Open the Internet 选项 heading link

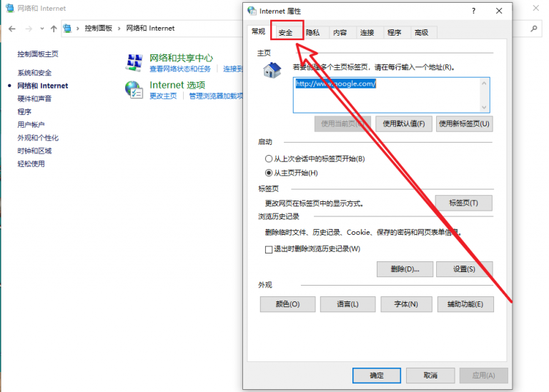[177, 85]
